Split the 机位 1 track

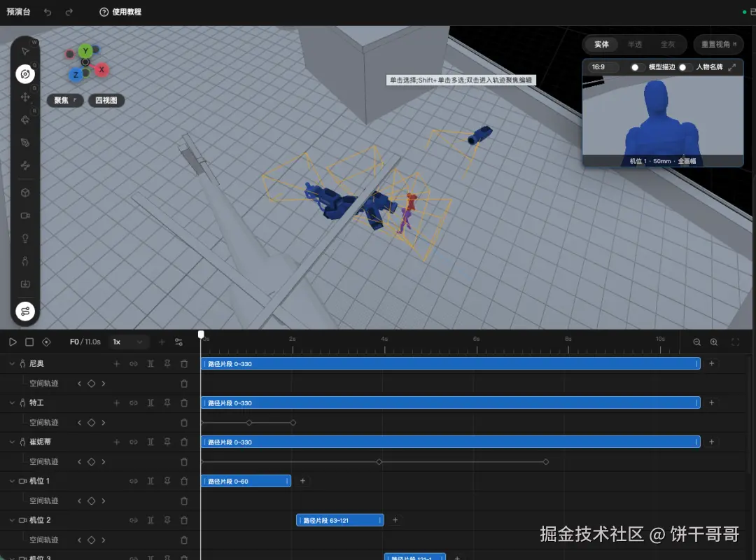[x=150, y=481]
